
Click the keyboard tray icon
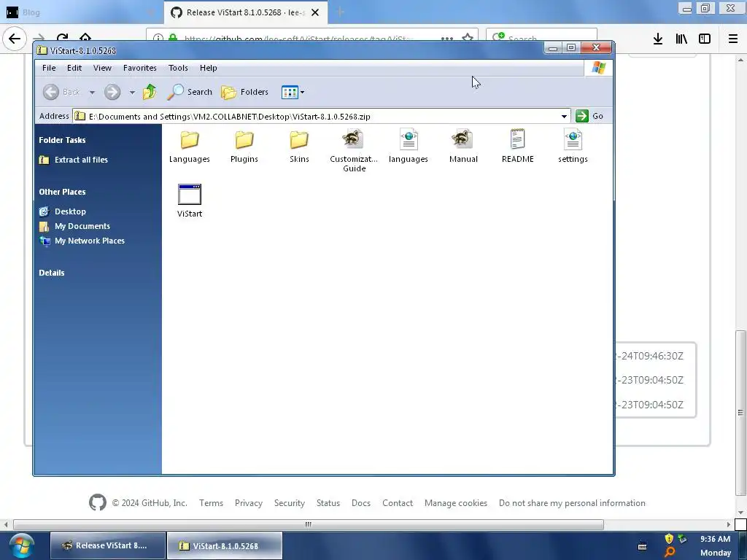tap(642, 546)
